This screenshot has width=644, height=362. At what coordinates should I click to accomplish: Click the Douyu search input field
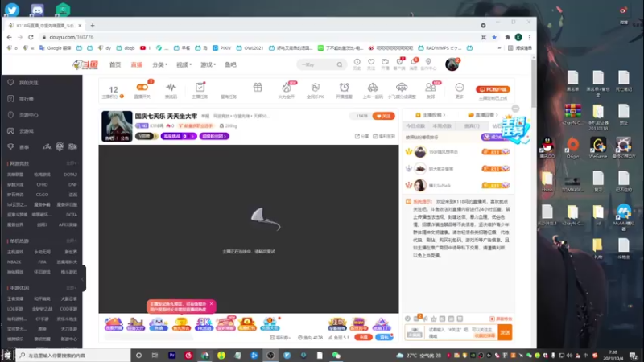[317, 64]
